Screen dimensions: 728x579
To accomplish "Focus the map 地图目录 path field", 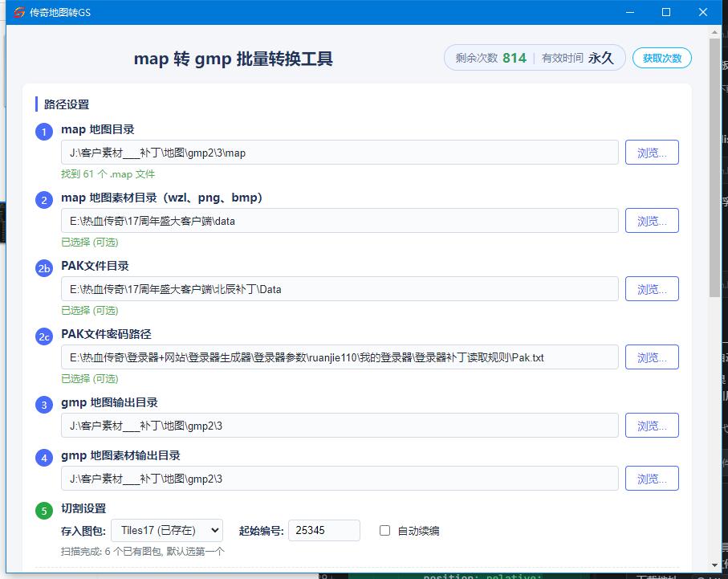I will click(340, 153).
